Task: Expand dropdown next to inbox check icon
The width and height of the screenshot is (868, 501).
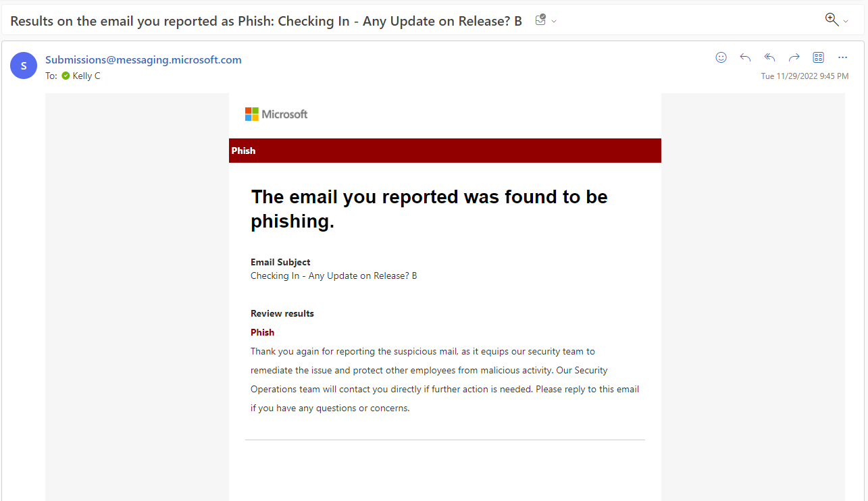Action: (554, 22)
